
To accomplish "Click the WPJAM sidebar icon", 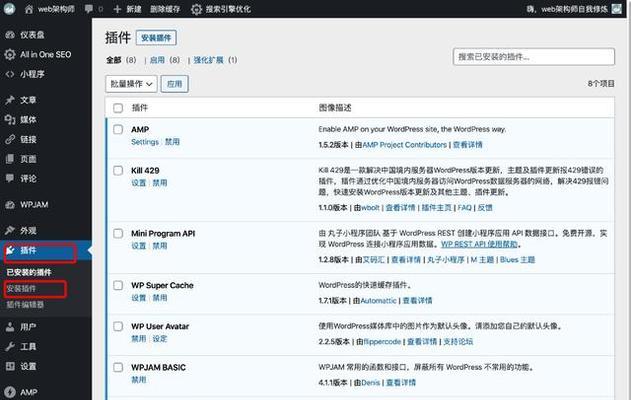I will click(10, 205).
